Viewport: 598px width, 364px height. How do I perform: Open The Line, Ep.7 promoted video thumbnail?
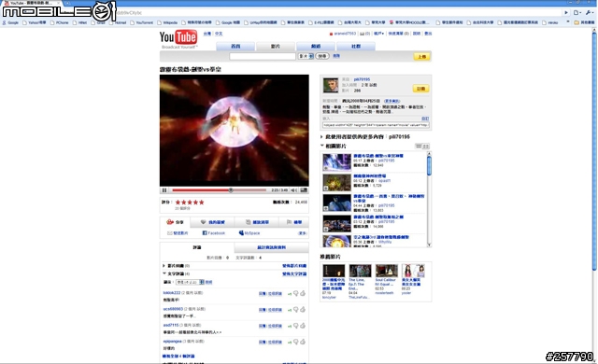(360, 271)
